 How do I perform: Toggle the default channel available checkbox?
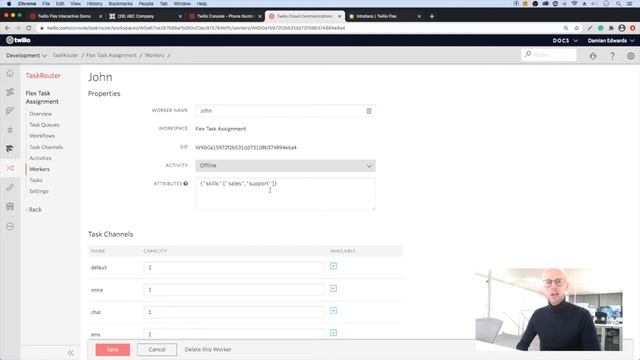(333, 266)
